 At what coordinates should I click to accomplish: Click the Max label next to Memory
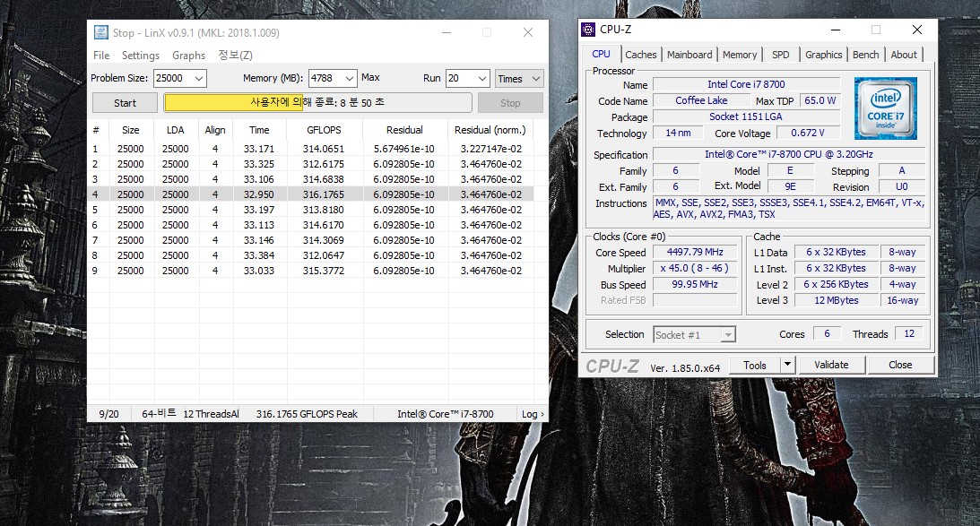[x=370, y=77]
